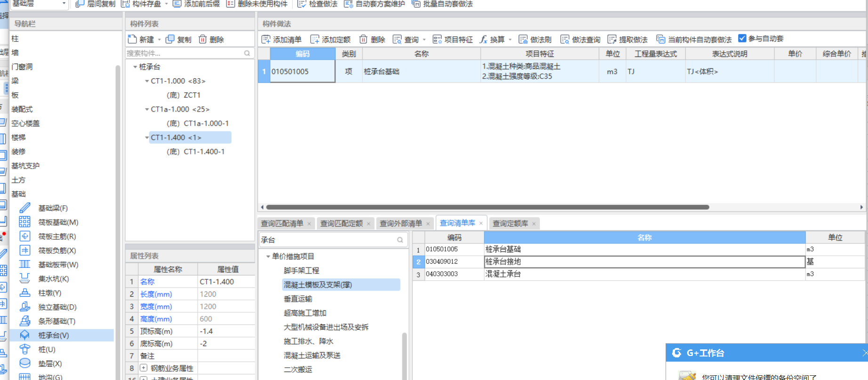Open the 基础层 floor dropdown

(64, 4)
